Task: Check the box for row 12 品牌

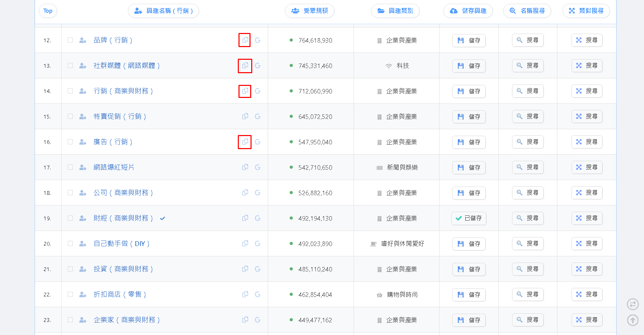Action: (70, 40)
